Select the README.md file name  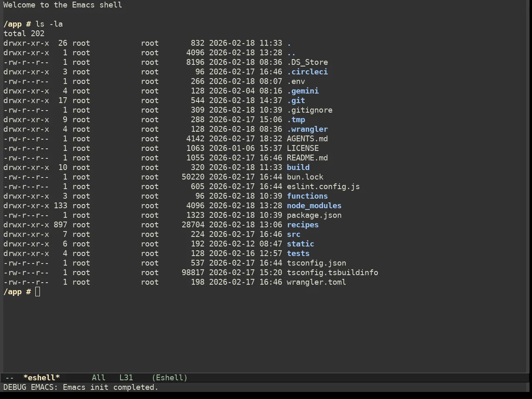[307, 158]
